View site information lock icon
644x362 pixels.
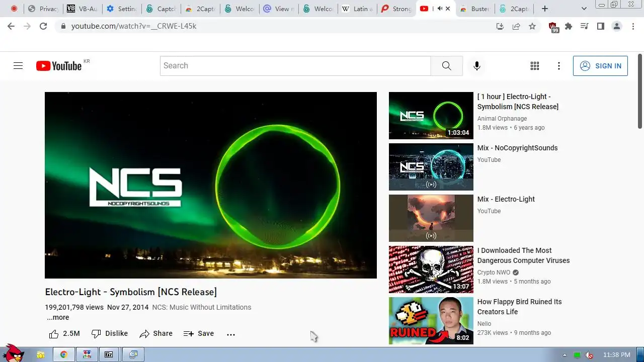pos(63,26)
